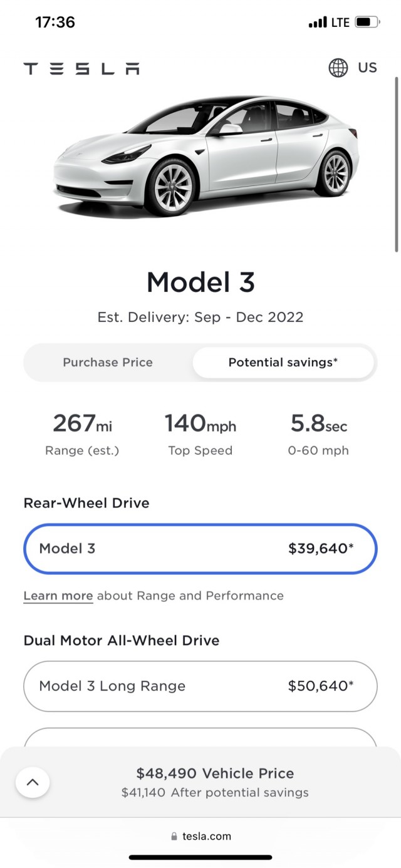Tap the lock icon beside tesla.com

pyautogui.click(x=174, y=837)
